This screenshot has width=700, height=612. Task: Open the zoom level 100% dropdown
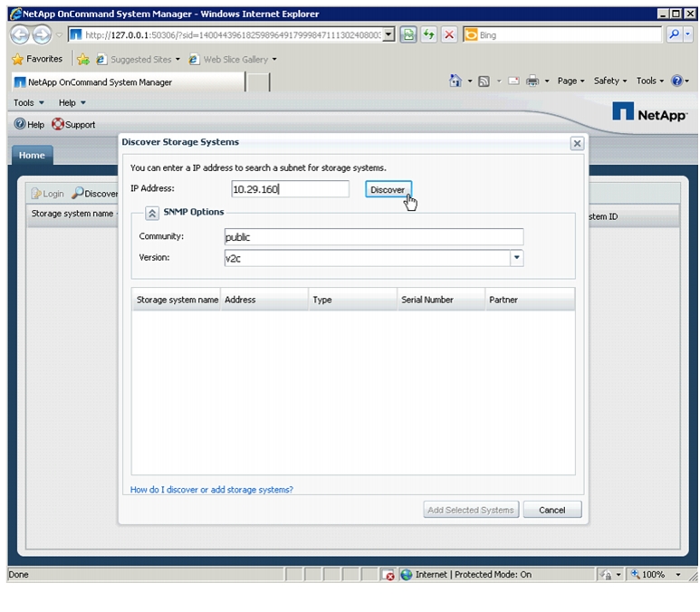678,575
